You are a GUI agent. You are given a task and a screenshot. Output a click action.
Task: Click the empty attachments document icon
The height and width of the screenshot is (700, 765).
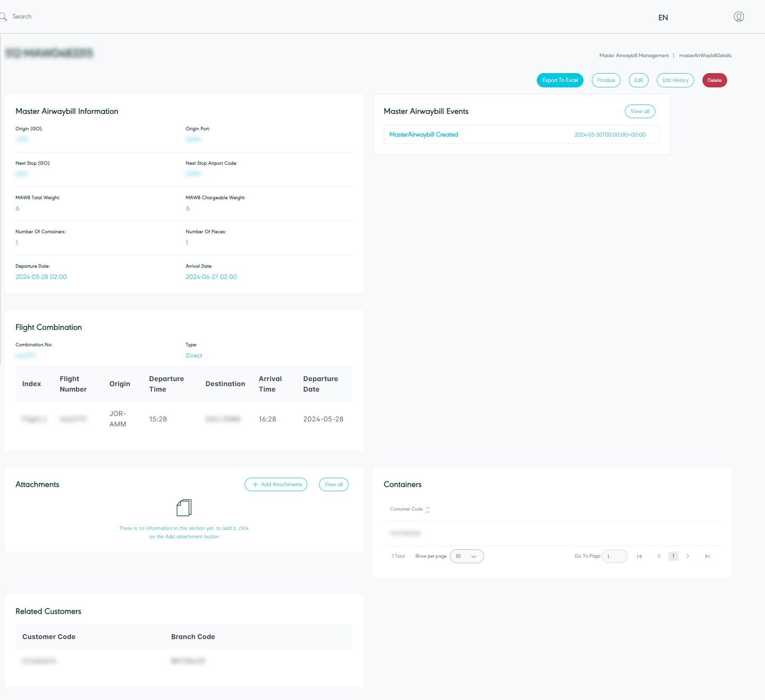[184, 508]
